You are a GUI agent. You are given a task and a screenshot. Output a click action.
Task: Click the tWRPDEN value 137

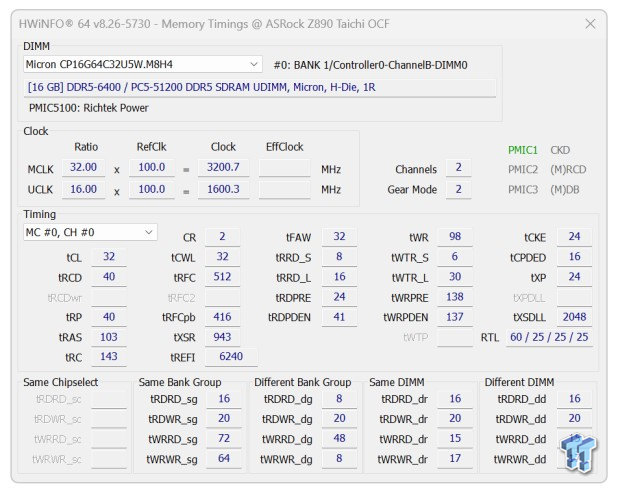coord(455,317)
